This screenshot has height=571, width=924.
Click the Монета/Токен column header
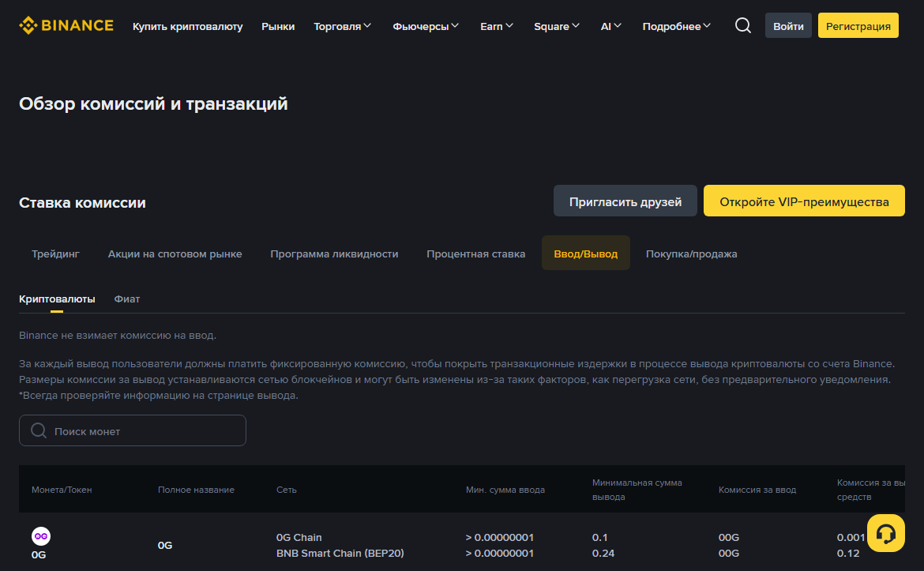[62, 490]
